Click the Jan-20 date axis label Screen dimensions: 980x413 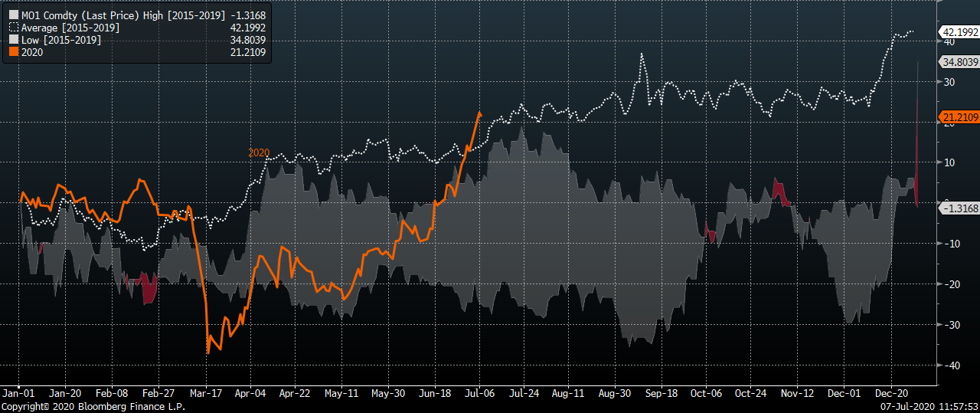pos(65,392)
